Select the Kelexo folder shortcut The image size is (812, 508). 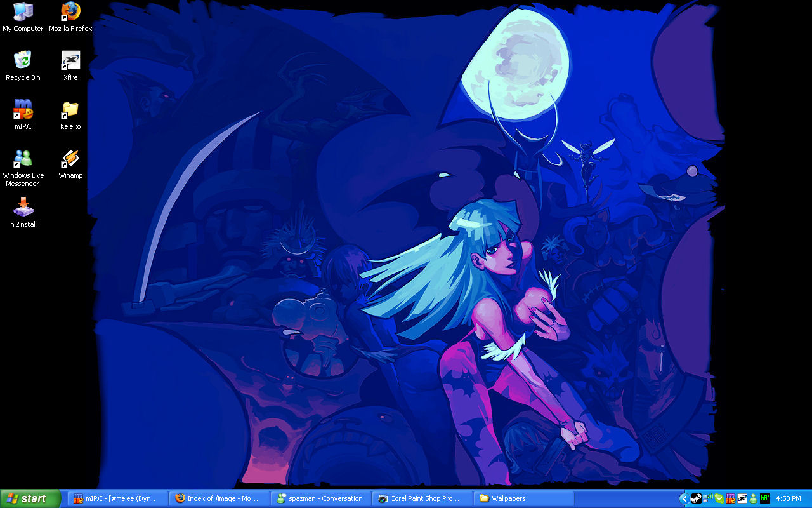pos(70,115)
